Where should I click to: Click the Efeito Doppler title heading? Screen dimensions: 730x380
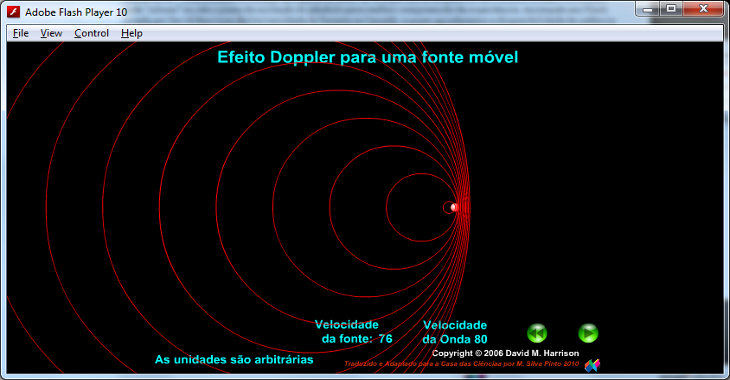point(368,57)
